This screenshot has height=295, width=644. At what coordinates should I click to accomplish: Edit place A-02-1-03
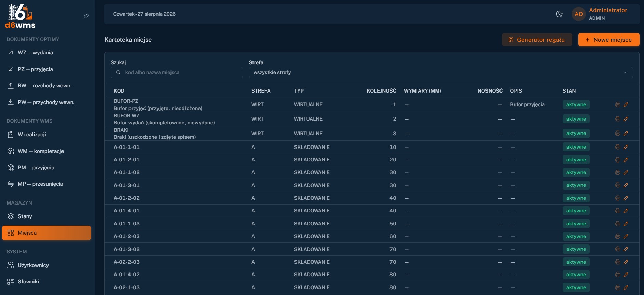[x=626, y=287]
